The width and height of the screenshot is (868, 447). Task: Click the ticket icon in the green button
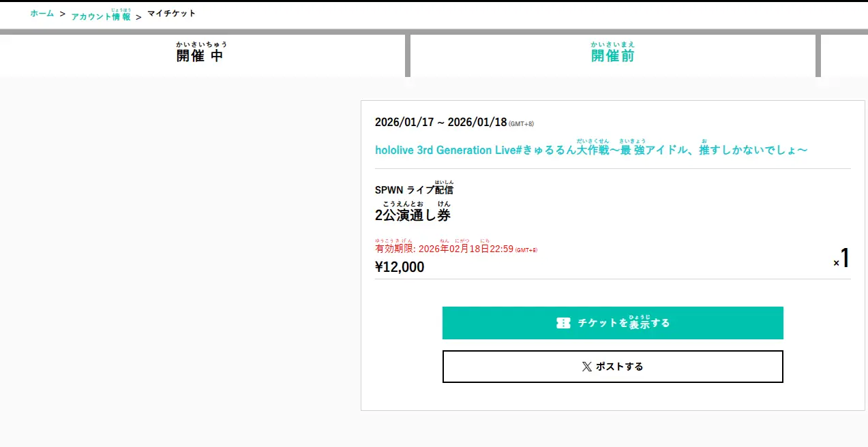[x=563, y=323]
